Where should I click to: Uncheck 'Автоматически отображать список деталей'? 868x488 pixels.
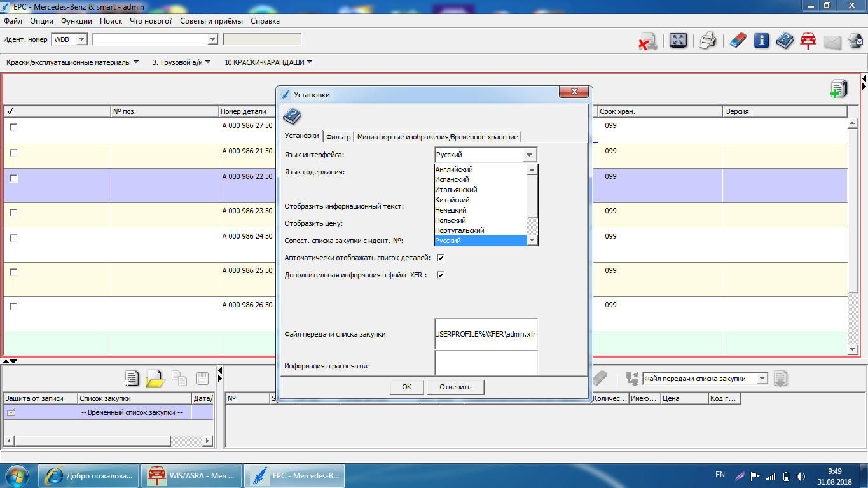pos(440,258)
